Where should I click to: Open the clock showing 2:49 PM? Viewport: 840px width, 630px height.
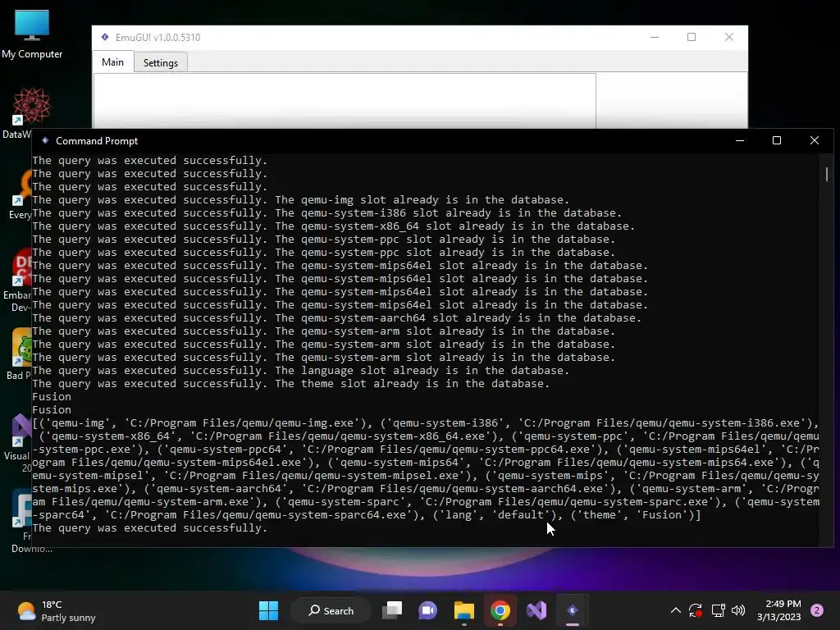coord(779,610)
